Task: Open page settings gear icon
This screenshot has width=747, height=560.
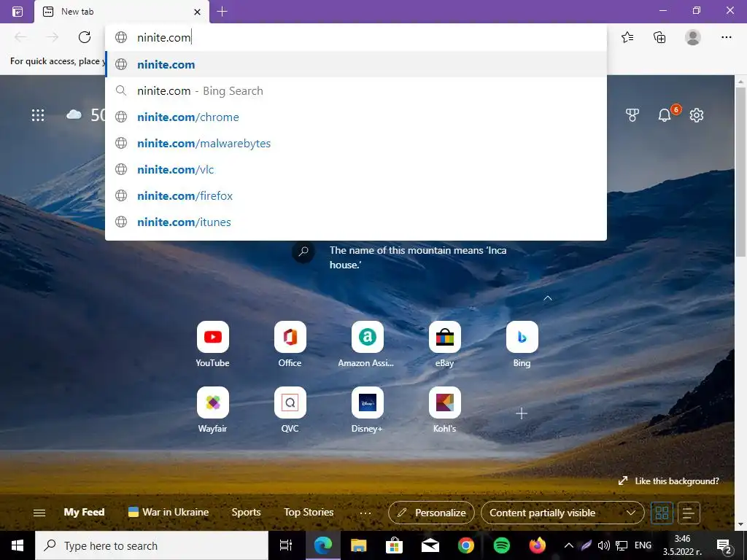Action: 697,114
